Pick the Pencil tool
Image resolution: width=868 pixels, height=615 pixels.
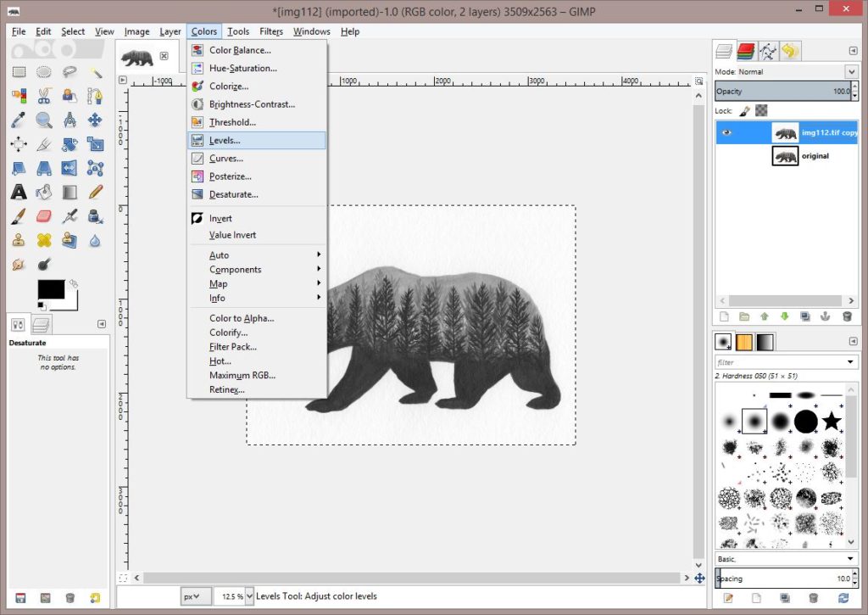[x=95, y=192]
